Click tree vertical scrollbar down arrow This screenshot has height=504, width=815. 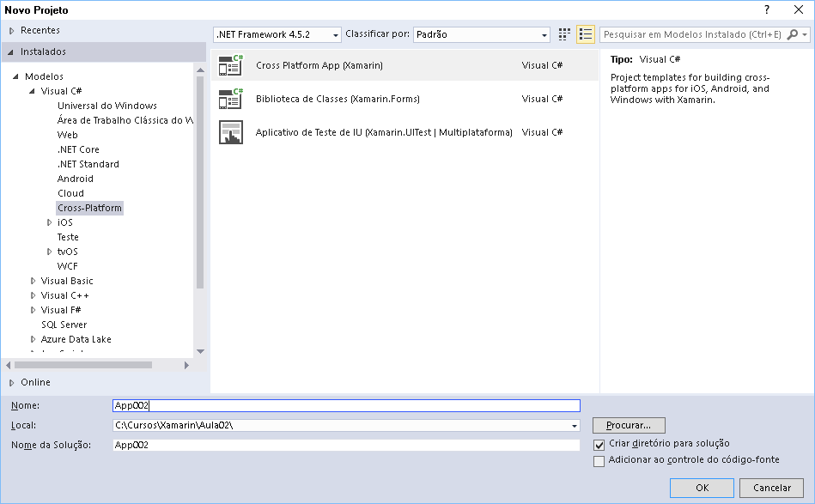pyautogui.click(x=201, y=352)
